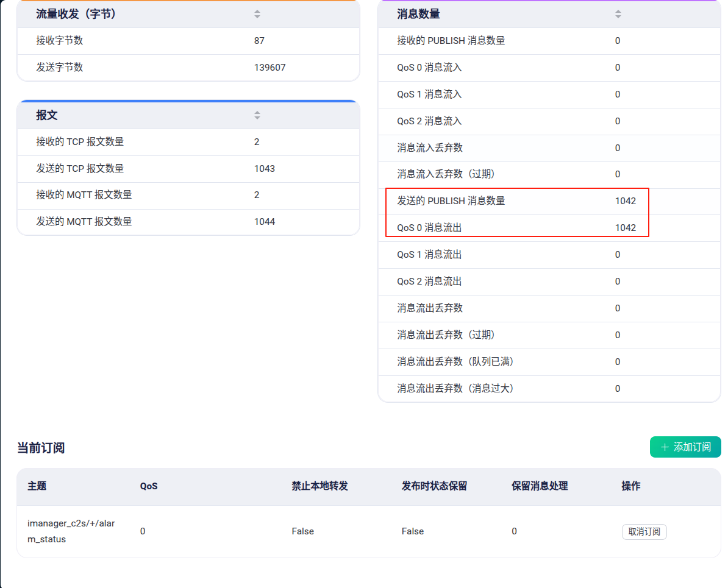Click the 主题 column header

pos(37,486)
